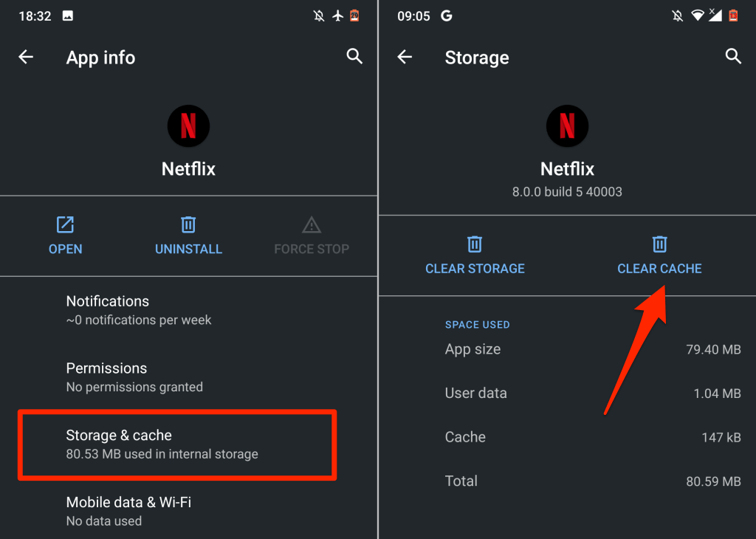
Task: Tap the Cache size row
Action: click(592, 437)
